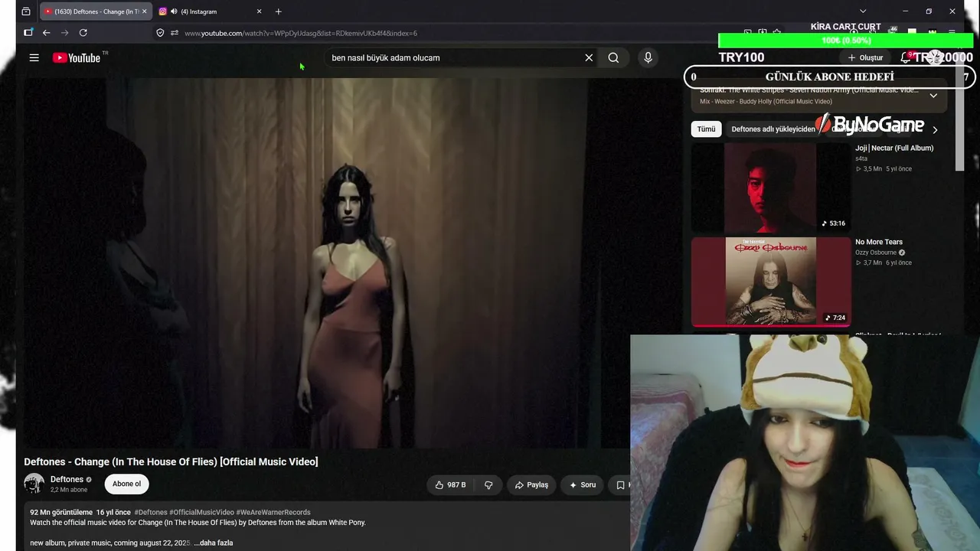
Task: Select the Deftones adlı yükleyiciden chip
Action: 773,129
